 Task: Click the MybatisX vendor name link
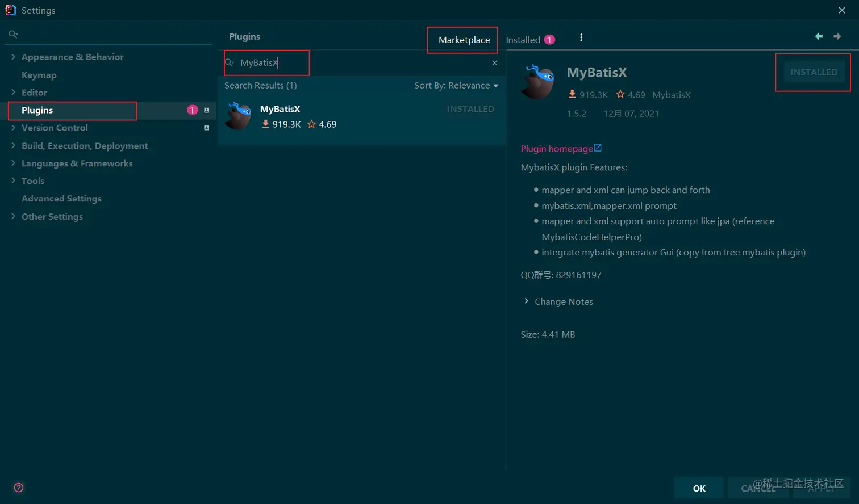point(672,95)
